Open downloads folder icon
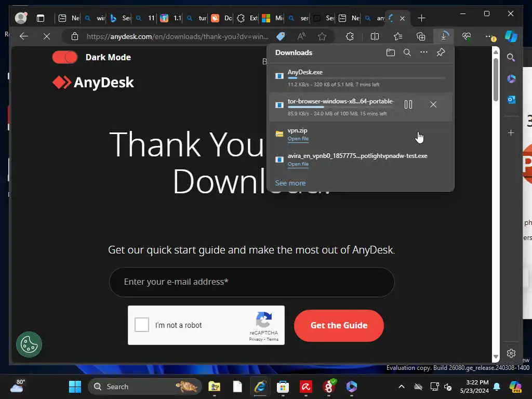The image size is (532, 399). point(391,52)
